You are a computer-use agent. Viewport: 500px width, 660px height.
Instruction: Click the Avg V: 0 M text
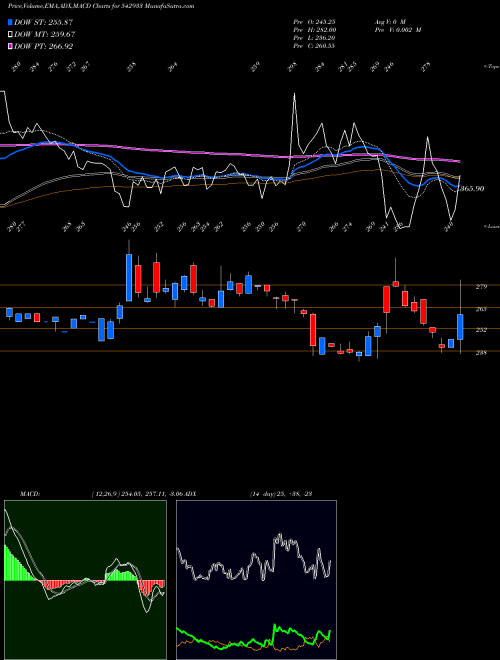click(390, 22)
